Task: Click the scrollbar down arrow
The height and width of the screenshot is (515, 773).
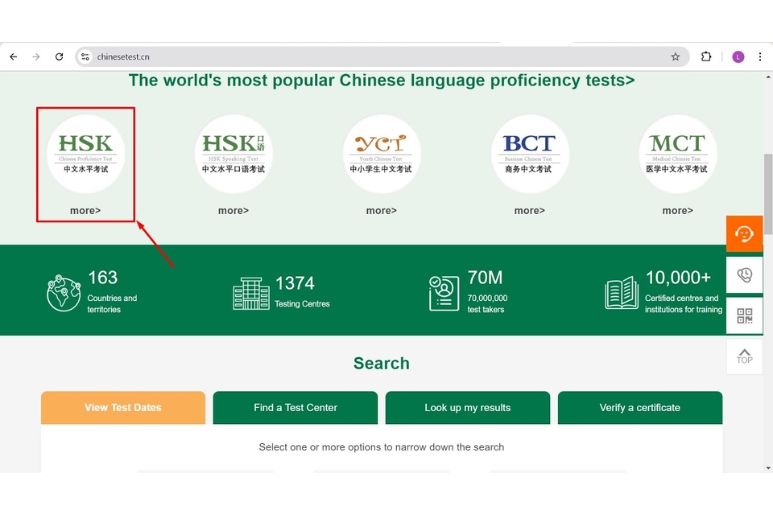Action: [x=768, y=468]
